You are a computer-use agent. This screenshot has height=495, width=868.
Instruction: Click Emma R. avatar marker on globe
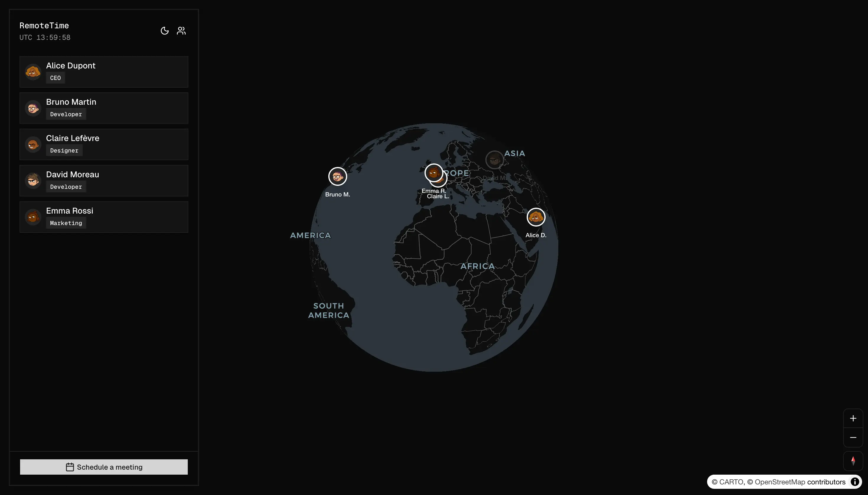[433, 172]
